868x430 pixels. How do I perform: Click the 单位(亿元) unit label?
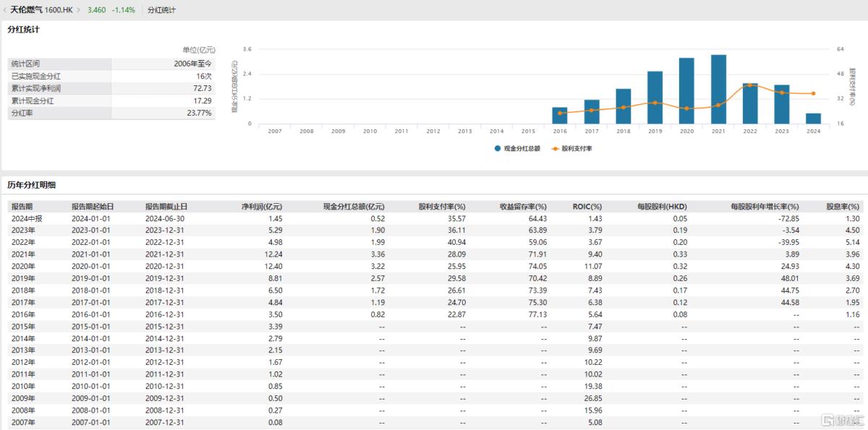pyautogui.click(x=198, y=50)
